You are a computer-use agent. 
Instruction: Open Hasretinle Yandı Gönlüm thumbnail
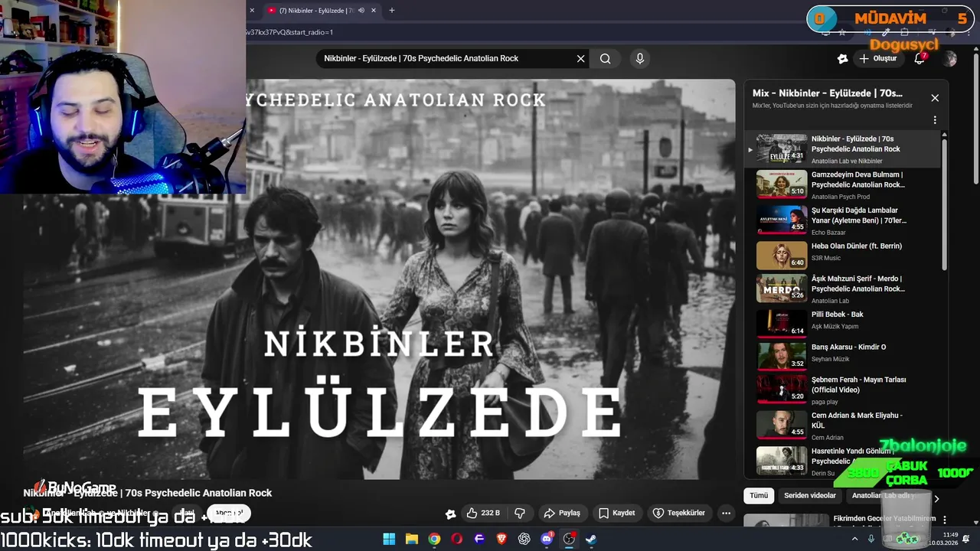click(782, 461)
